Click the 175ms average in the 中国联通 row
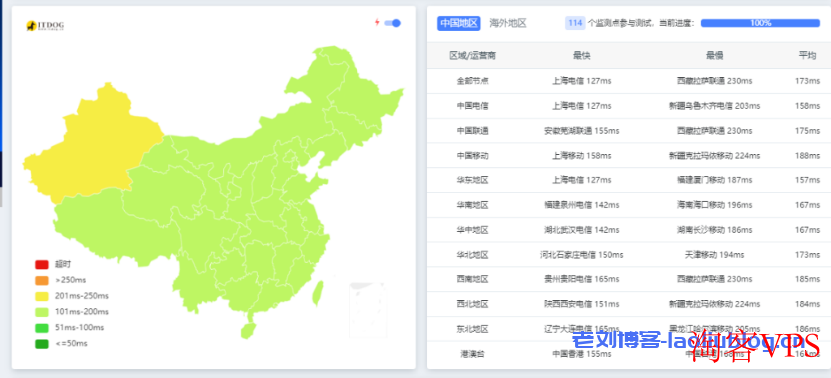This screenshot has width=831, height=378. pos(808,131)
